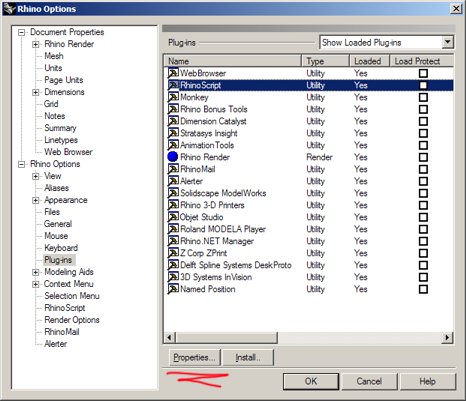The height and width of the screenshot is (401, 466).
Task: Select Mesh in the options tree
Action: pos(54,56)
